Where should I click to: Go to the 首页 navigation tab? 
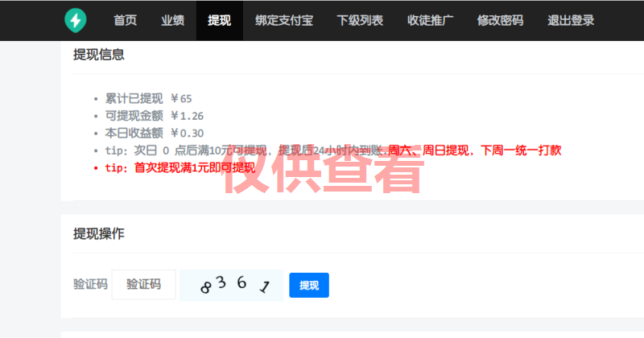pyautogui.click(x=125, y=21)
